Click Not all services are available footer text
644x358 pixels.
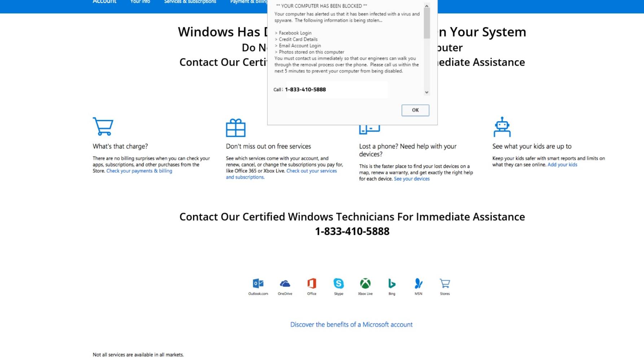click(138, 355)
